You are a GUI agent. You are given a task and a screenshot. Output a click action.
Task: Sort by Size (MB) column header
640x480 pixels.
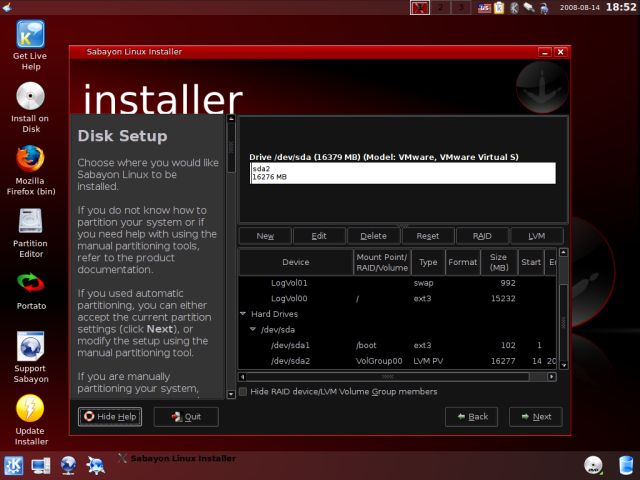(x=499, y=262)
